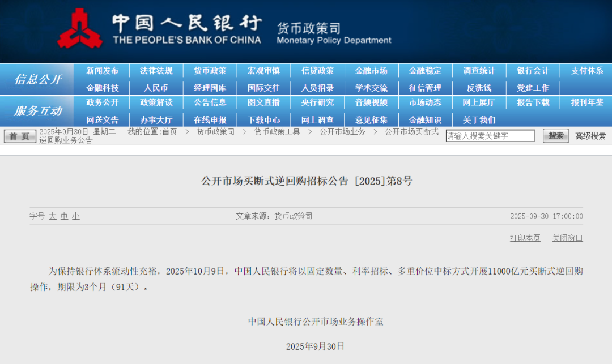Open the 人民币 navigation item

pyautogui.click(x=156, y=88)
